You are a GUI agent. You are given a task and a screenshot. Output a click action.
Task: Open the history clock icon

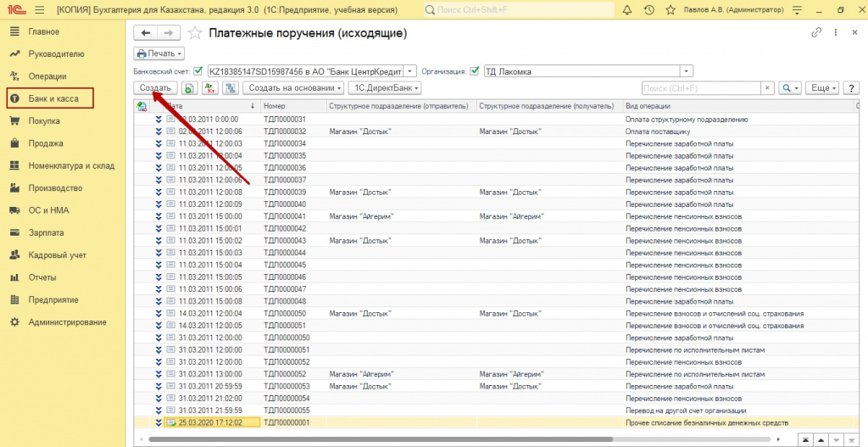pyautogui.click(x=649, y=10)
